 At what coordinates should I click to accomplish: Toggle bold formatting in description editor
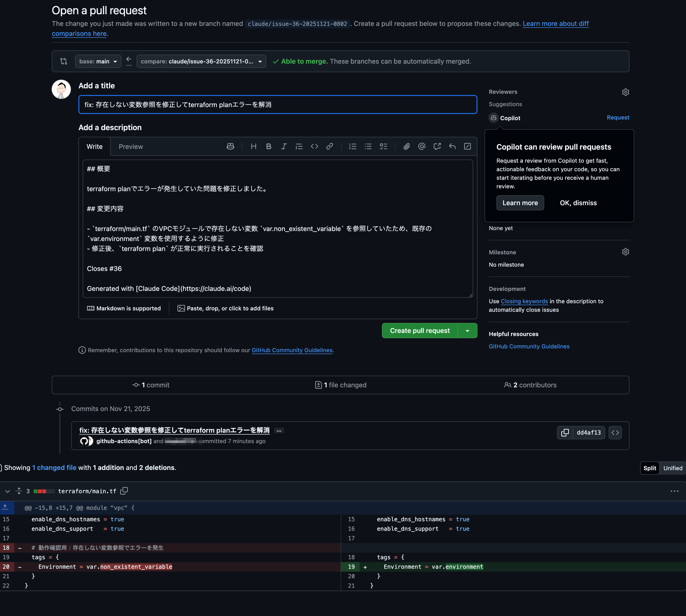[x=268, y=146]
